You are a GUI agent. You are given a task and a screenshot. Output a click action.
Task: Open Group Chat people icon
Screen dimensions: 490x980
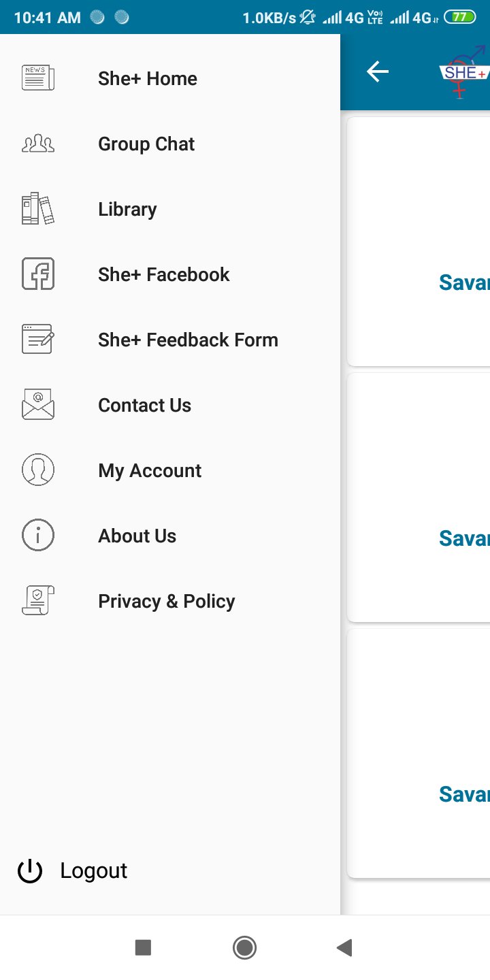pos(38,144)
